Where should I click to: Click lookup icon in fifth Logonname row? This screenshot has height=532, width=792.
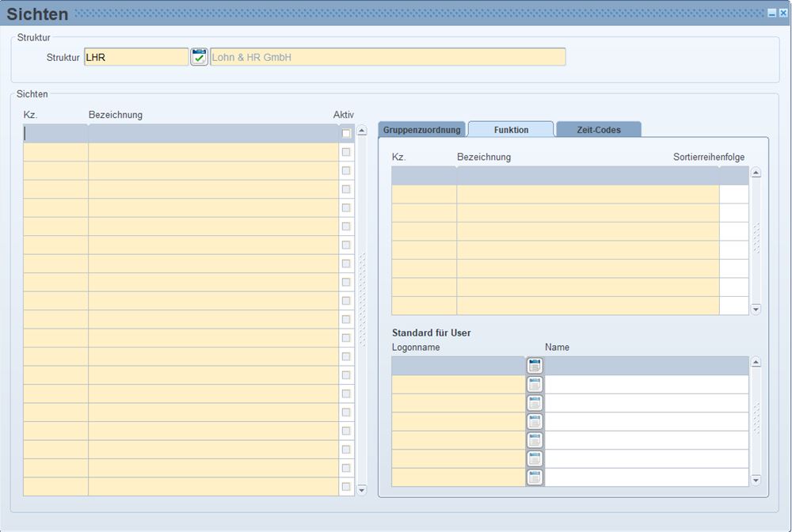tap(535, 440)
